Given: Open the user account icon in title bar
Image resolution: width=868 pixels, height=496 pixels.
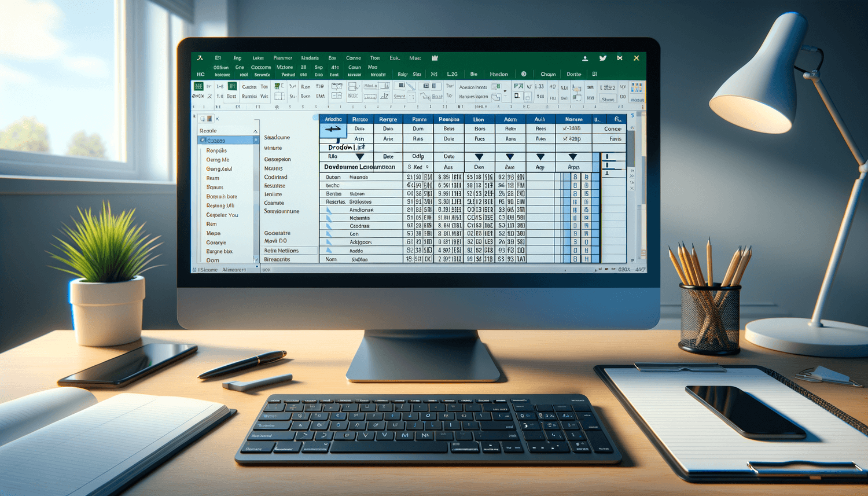Looking at the screenshot, I should tap(585, 58).
